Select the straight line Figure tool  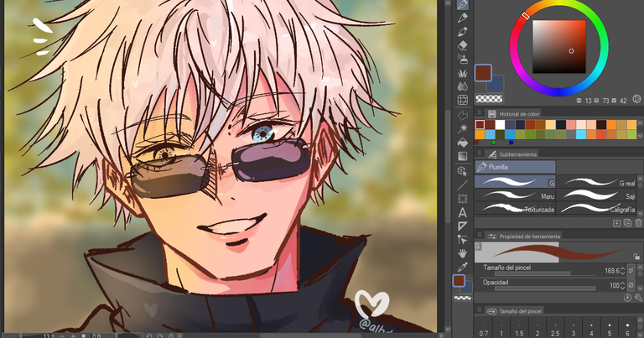(463, 185)
